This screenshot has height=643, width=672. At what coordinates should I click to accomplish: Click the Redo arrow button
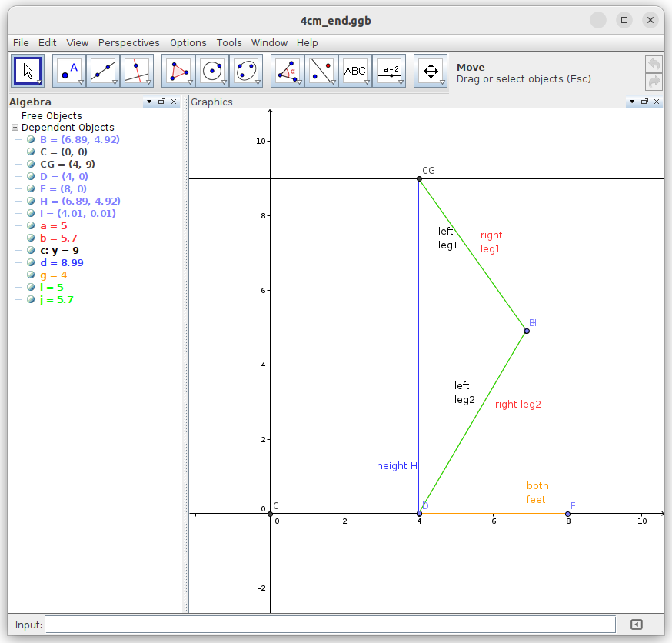click(654, 82)
